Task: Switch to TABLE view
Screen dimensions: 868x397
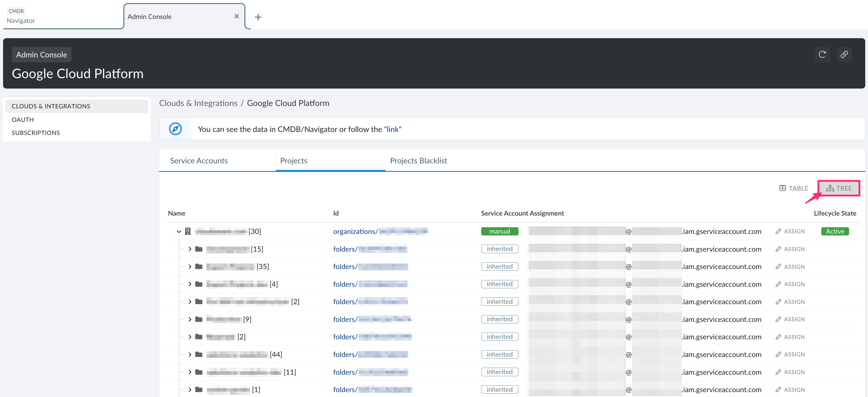Action: [x=793, y=188]
